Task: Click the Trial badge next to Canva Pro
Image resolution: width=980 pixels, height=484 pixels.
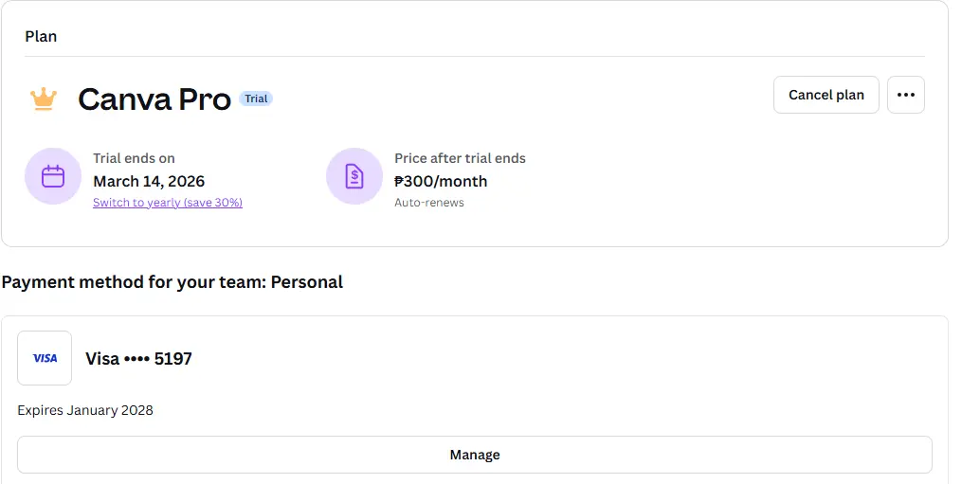Action: click(x=256, y=99)
